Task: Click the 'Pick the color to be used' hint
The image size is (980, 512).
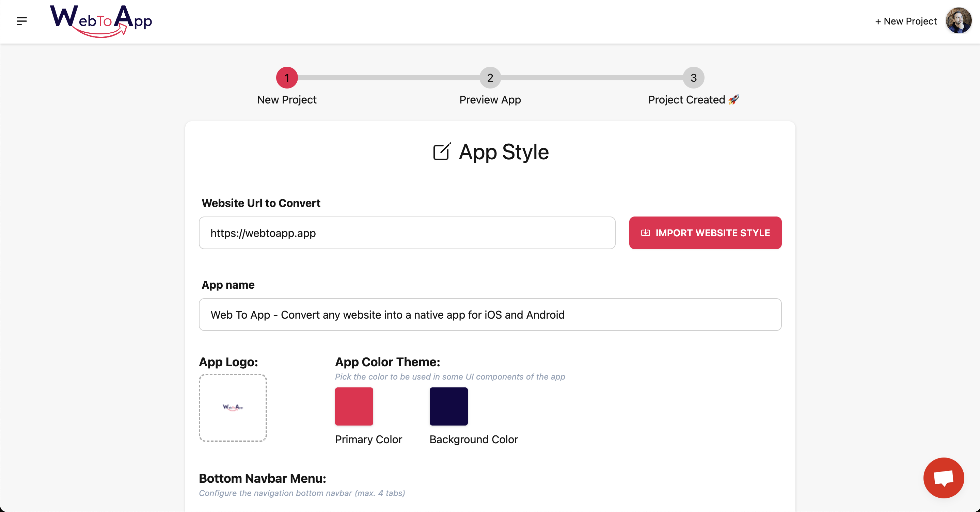Action: (x=450, y=377)
